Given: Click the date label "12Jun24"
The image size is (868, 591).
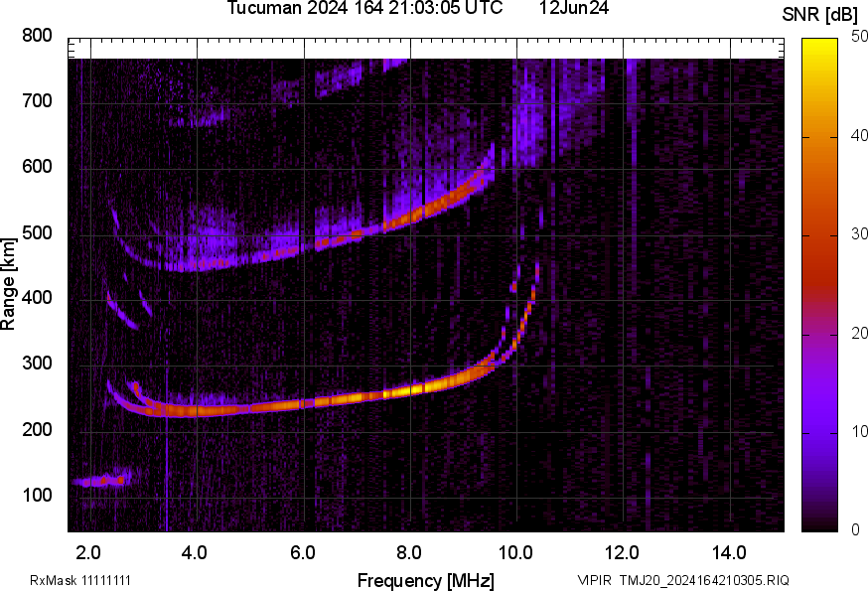Looking at the screenshot, I should (x=574, y=8).
